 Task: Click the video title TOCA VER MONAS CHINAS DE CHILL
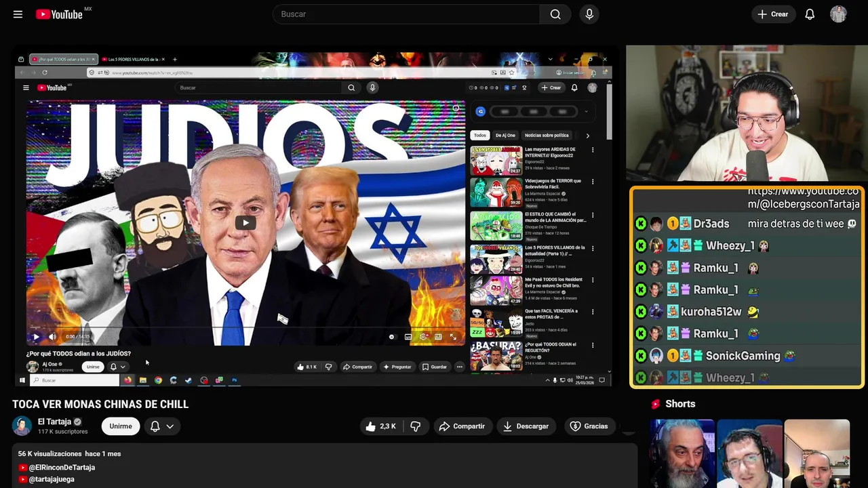click(100, 405)
